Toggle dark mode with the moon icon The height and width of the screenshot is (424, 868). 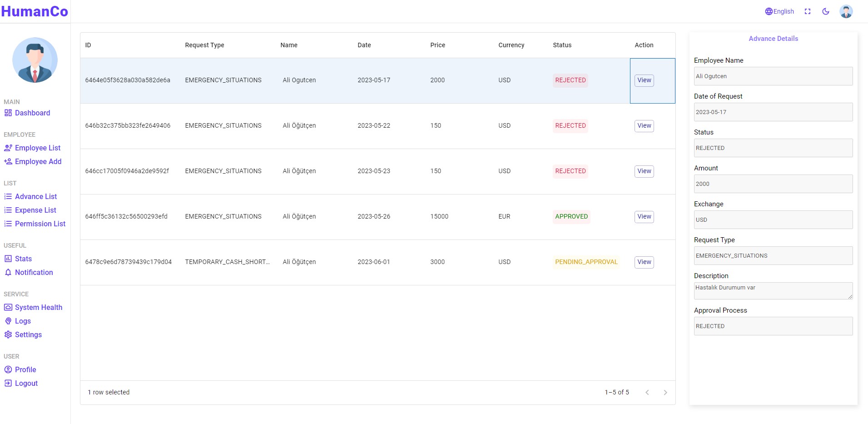[x=825, y=11]
